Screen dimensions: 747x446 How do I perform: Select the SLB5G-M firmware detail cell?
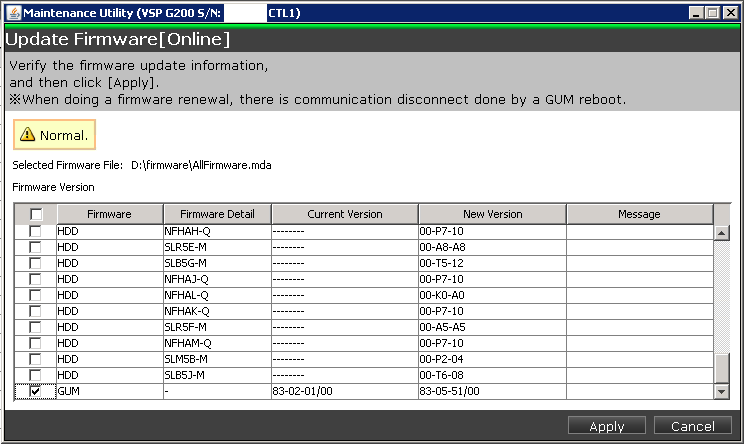(217, 264)
